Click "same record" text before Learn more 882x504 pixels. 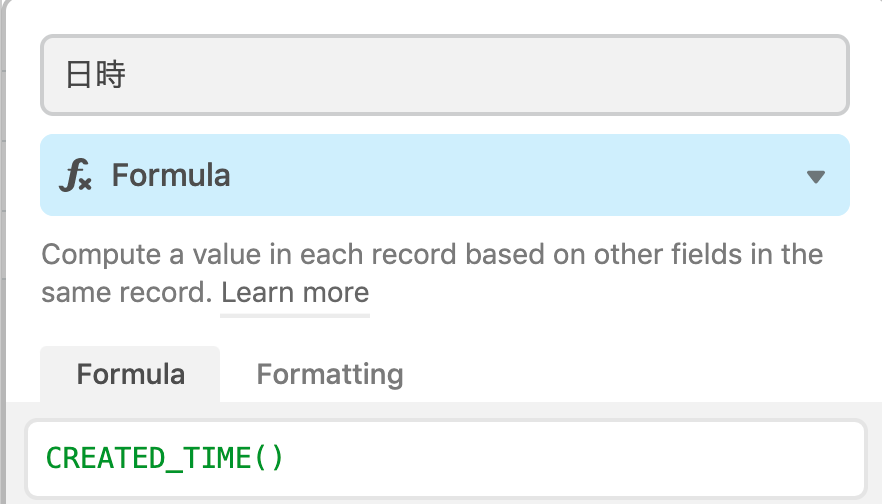[x=125, y=293]
